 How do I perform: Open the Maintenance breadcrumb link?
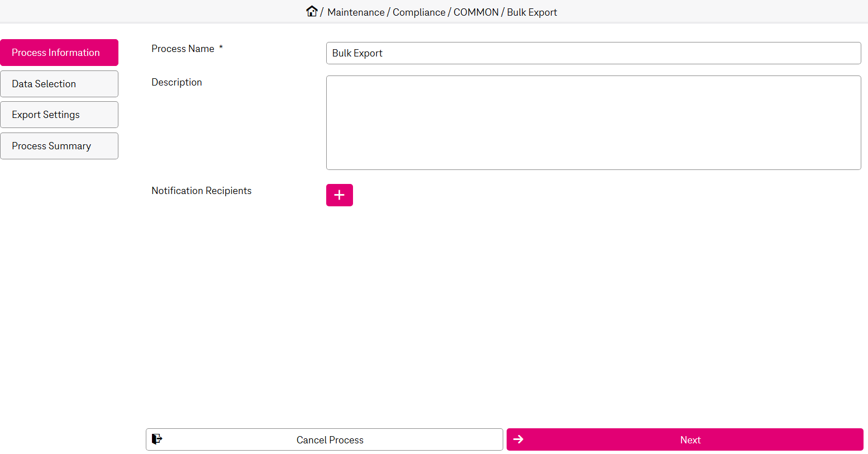[356, 12]
